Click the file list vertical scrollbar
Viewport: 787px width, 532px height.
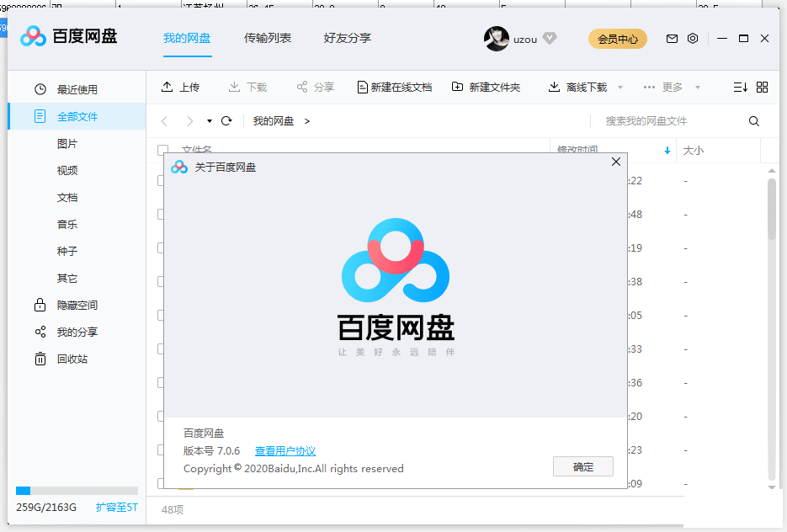(x=772, y=210)
